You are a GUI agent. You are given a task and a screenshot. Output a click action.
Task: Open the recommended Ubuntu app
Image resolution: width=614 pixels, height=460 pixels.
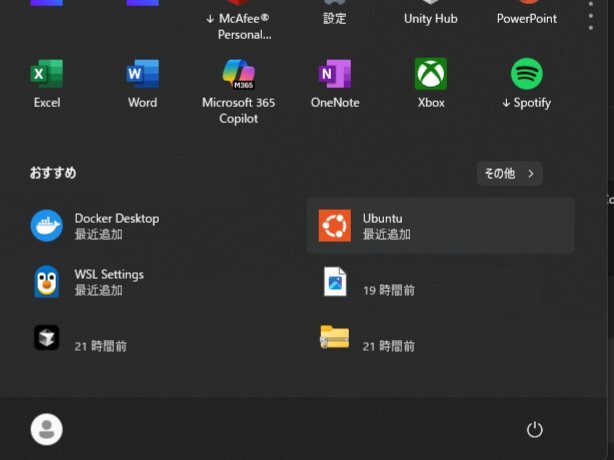tap(441, 225)
